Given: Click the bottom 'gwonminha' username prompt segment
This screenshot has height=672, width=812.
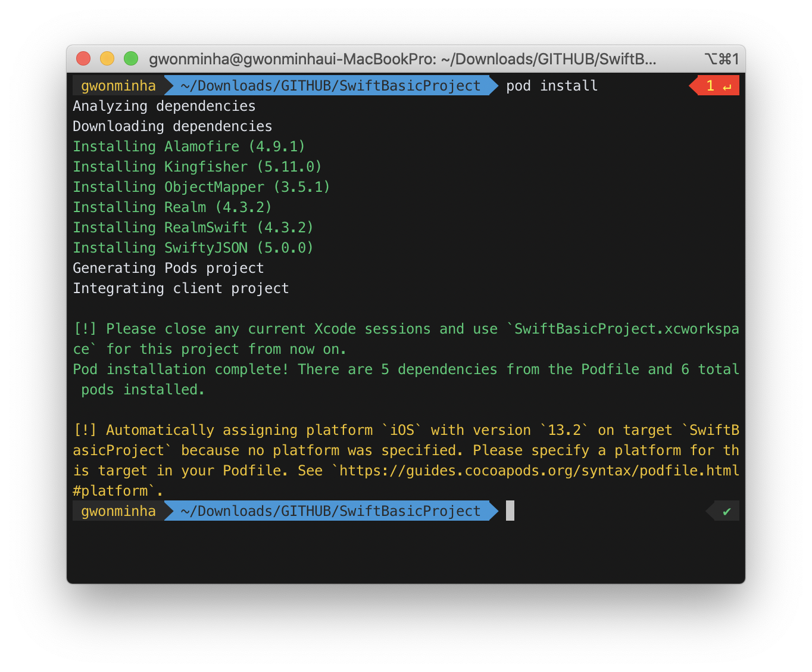Looking at the screenshot, I should (x=118, y=511).
